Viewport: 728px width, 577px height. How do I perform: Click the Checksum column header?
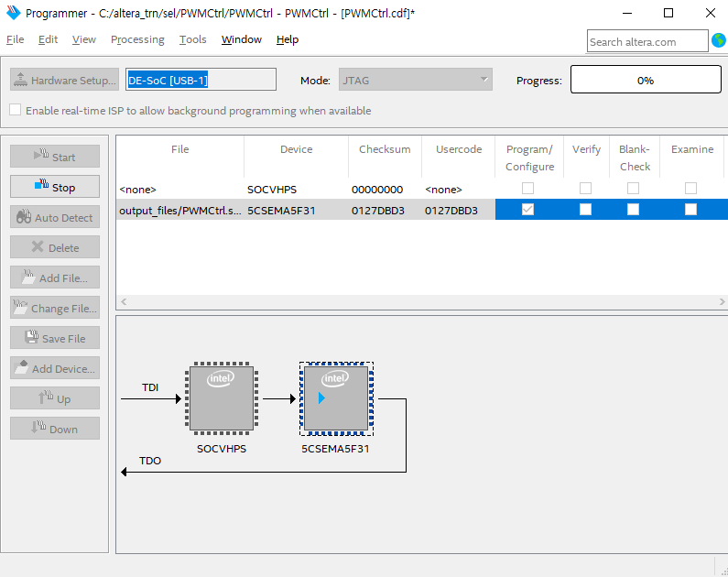pos(385,157)
